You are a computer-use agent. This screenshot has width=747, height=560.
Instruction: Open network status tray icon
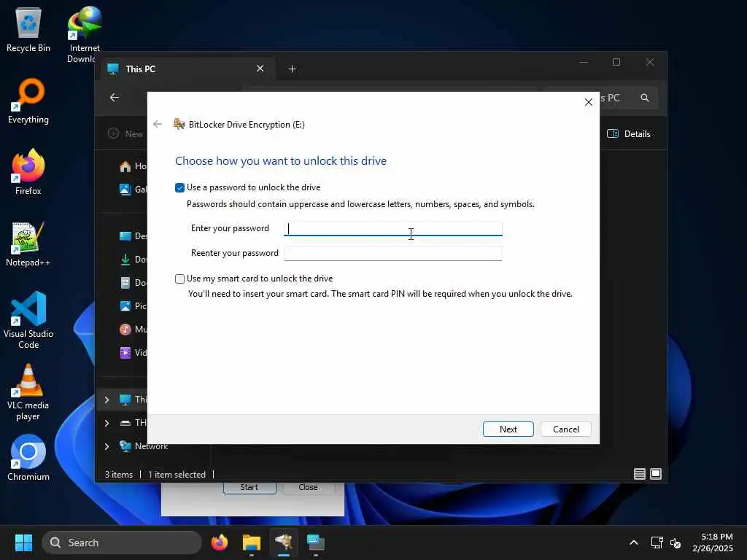pyautogui.click(x=657, y=542)
